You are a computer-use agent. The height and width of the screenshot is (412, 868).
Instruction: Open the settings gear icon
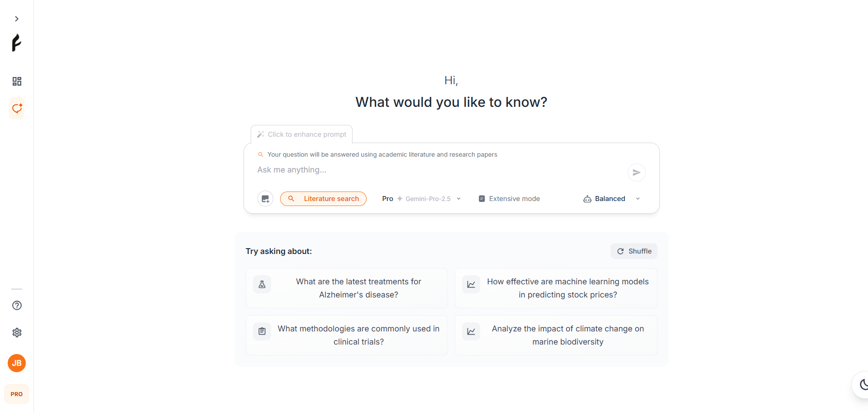pyautogui.click(x=17, y=333)
